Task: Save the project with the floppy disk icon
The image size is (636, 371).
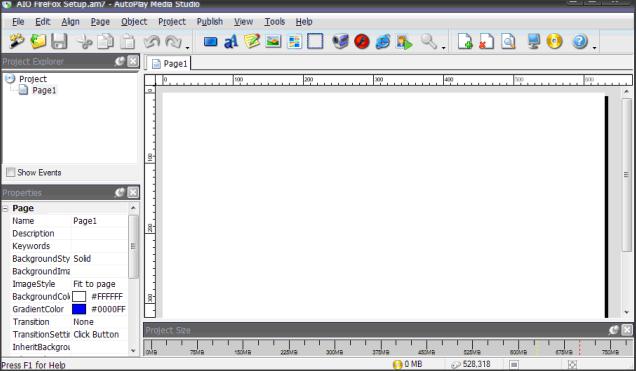Action: pyautogui.click(x=59, y=41)
